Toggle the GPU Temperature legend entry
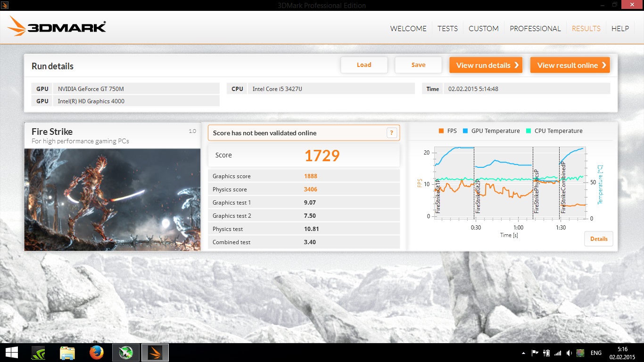This screenshot has width=644, height=362. [491, 131]
